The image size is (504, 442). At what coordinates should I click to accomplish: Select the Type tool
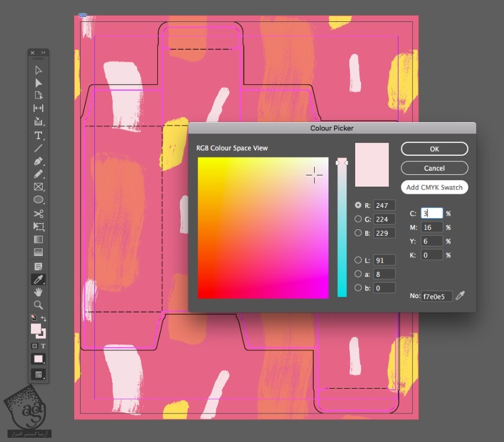click(39, 135)
